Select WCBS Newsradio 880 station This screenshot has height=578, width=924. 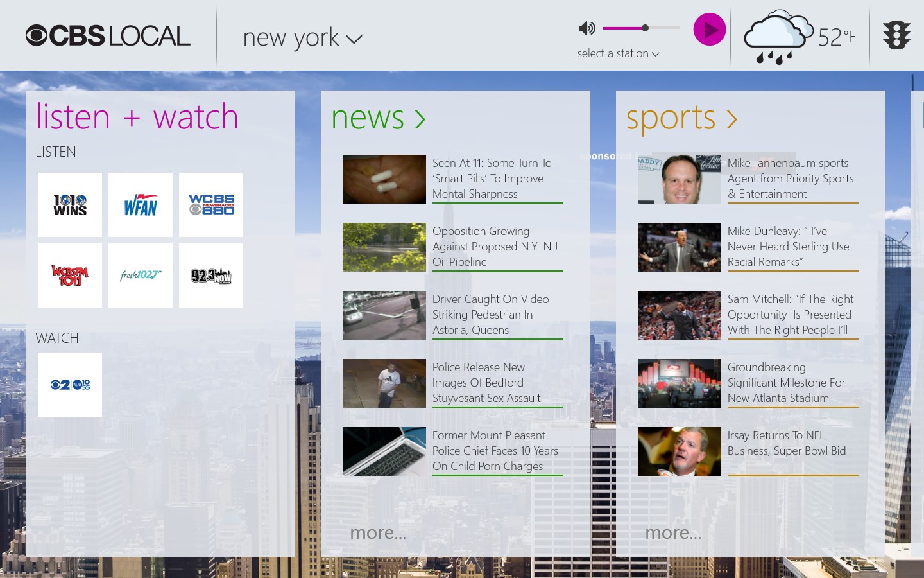pos(210,204)
